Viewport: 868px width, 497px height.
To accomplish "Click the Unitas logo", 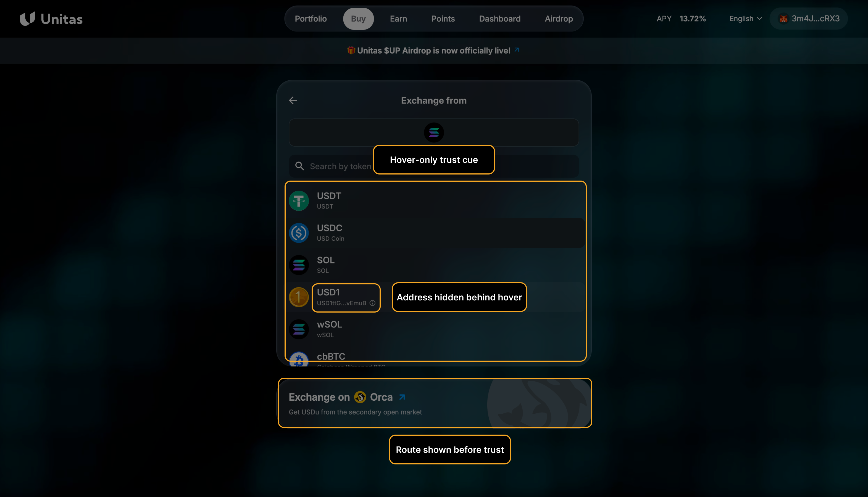I will click(51, 19).
